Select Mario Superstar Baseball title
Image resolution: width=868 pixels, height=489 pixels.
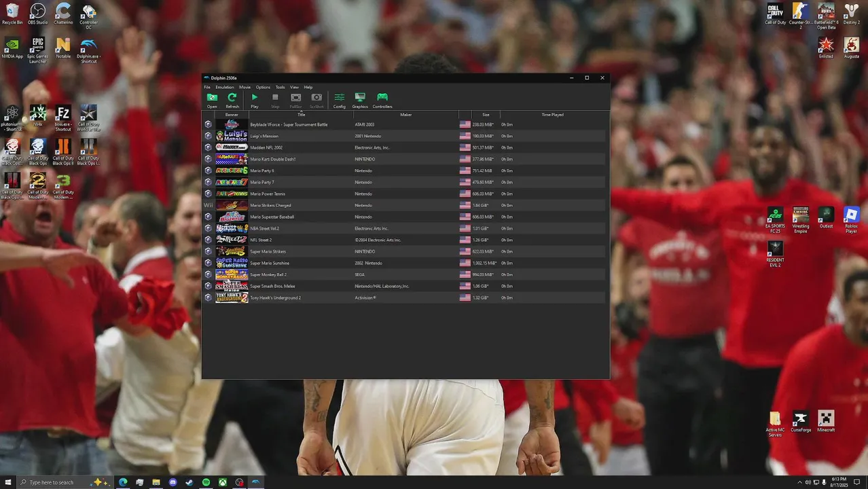click(272, 217)
